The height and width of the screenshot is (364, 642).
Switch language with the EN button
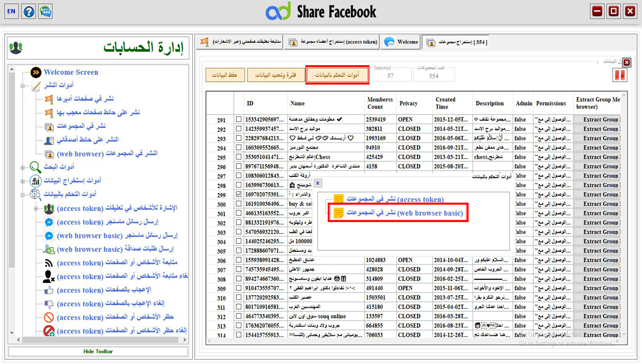pos(12,11)
